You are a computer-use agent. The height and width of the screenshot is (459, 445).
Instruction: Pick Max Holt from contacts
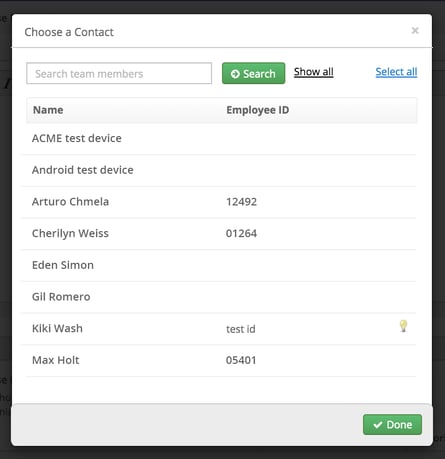[218, 360]
